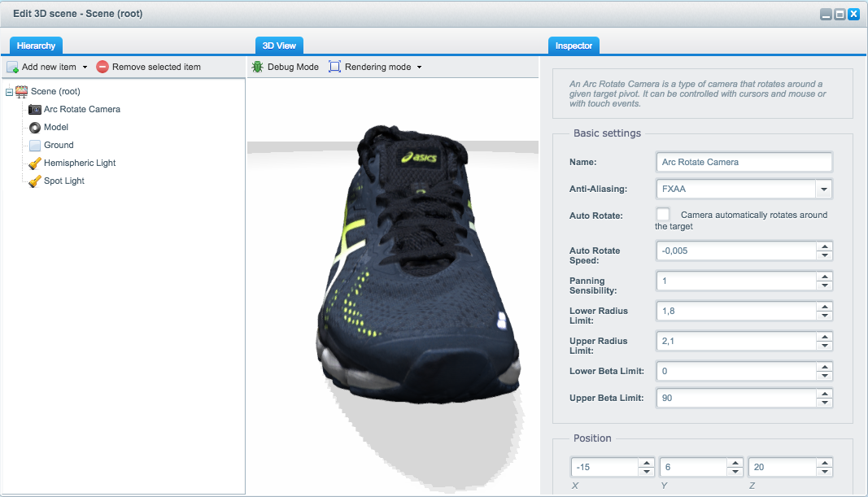The width and height of the screenshot is (868, 497).
Task: Click the Panning Sensibility input field
Action: (736, 281)
